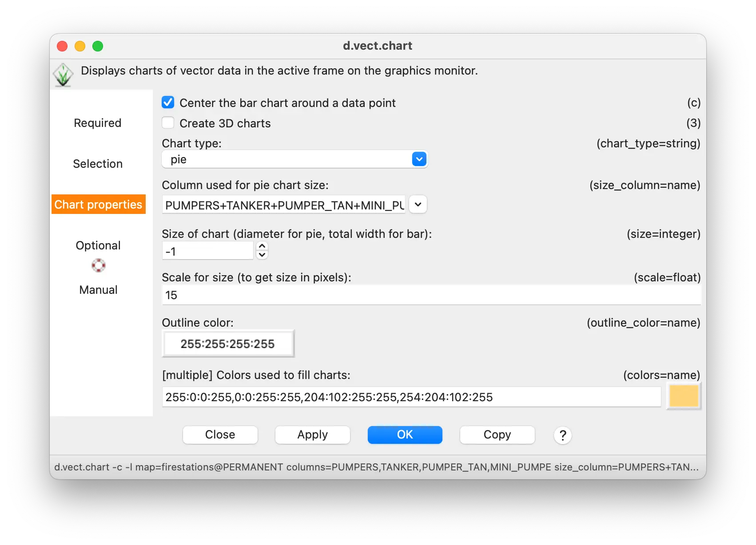The image size is (756, 545).
Task: Click the OK button
Action: click(405, 435)
